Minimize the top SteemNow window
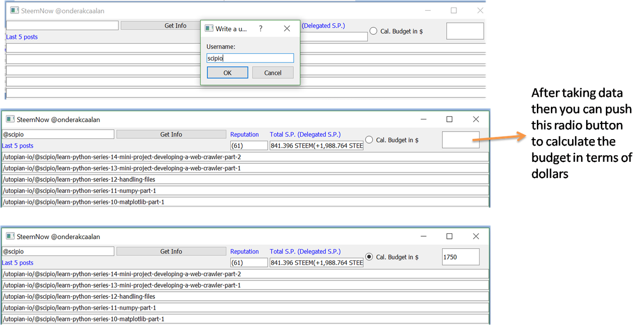 click(x=428, y=11)
